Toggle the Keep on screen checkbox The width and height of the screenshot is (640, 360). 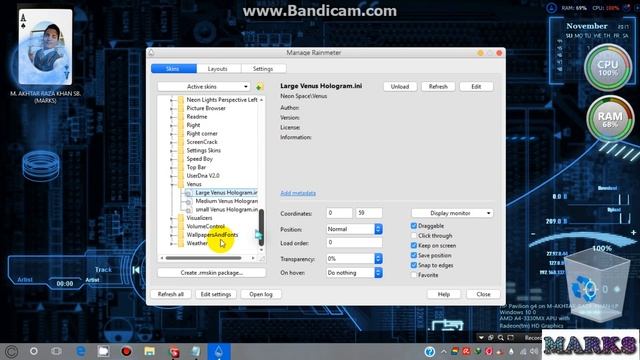click(414, 245)
